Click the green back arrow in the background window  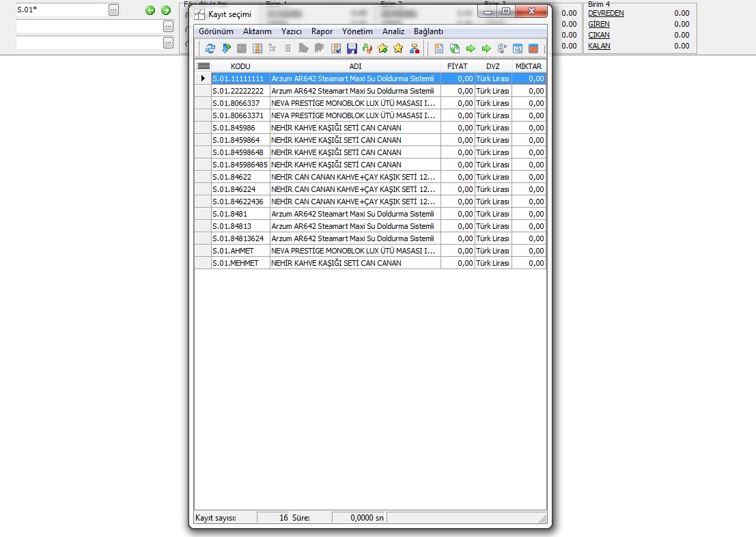(x=150, y=10)
